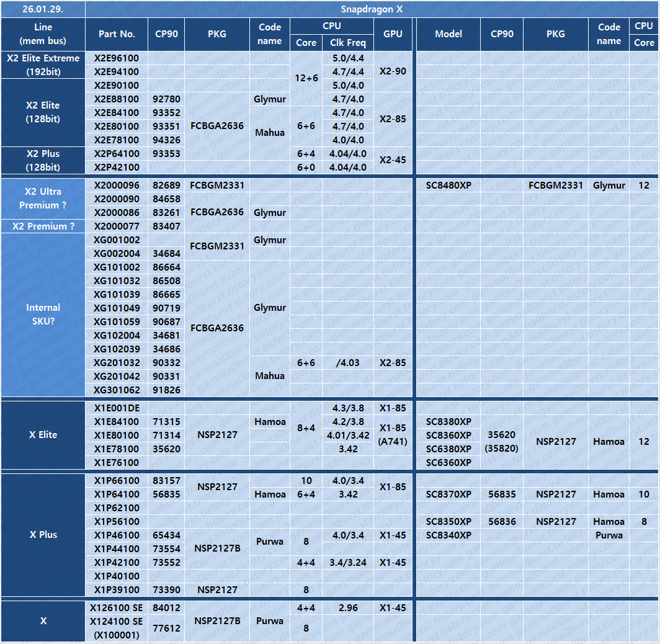Select part number X1P44100
The image size is (660, 644).
click(x=117, y=549)
